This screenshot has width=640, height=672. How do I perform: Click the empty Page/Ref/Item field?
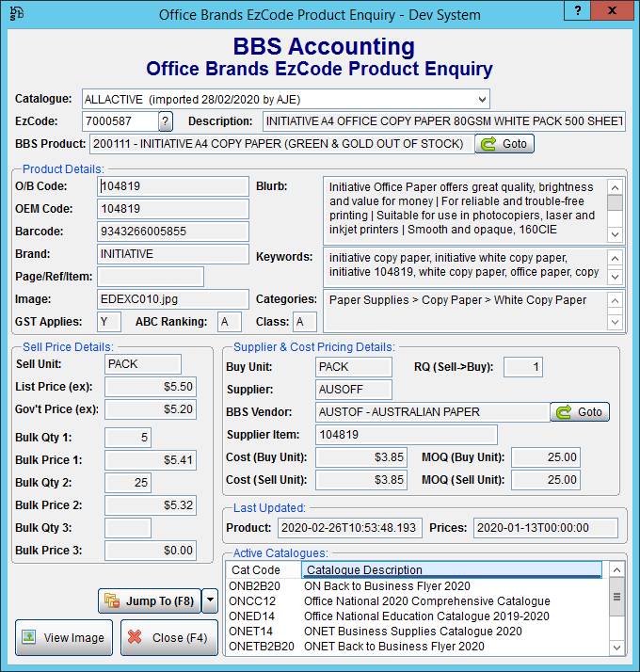[151, 277]
